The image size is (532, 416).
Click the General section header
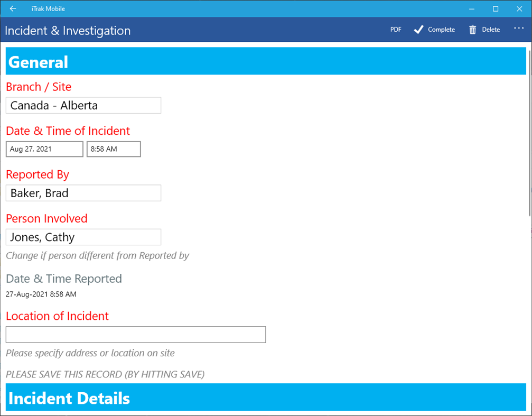[38, 62]
